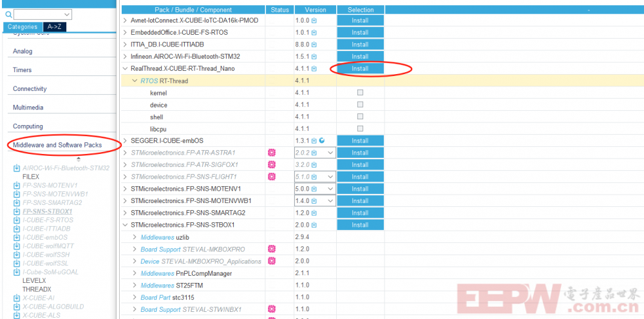Install the EmbeddedOffice.I-CUBE-FS-RTOS pack
The image size is (644, 319).
point(360,32)
